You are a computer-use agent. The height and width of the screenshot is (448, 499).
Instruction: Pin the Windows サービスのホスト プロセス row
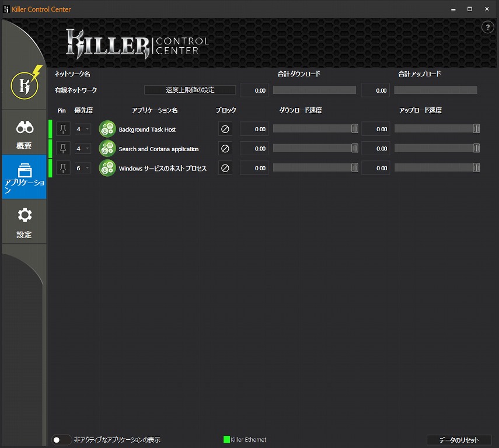[x=63, y=168]
